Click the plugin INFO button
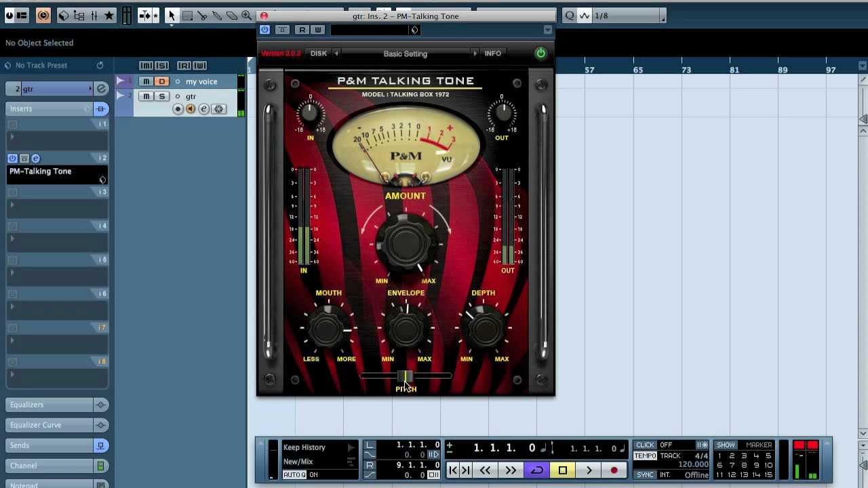Viewport: 868px width, 488px height. tap(492, 54)
